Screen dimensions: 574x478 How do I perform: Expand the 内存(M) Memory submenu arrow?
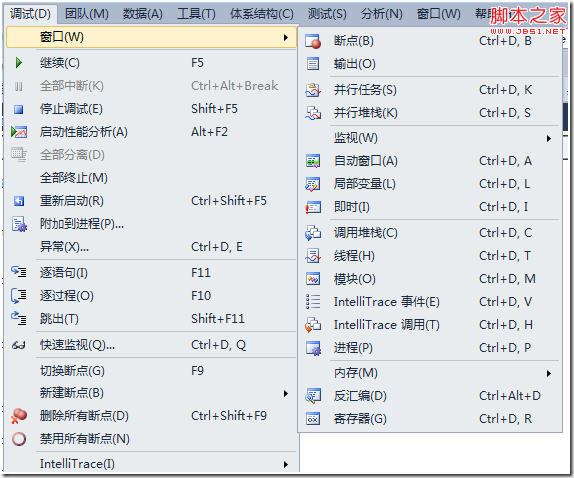(549, 373)
